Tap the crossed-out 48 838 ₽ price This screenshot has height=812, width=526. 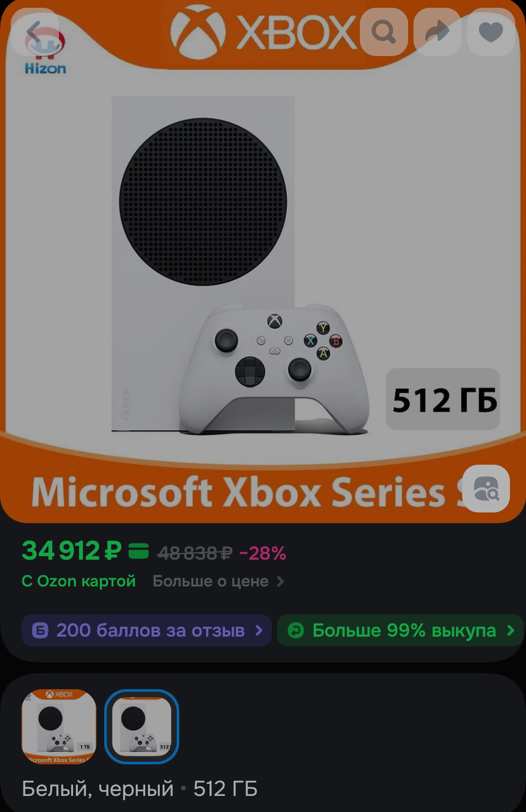pos(195,553)
